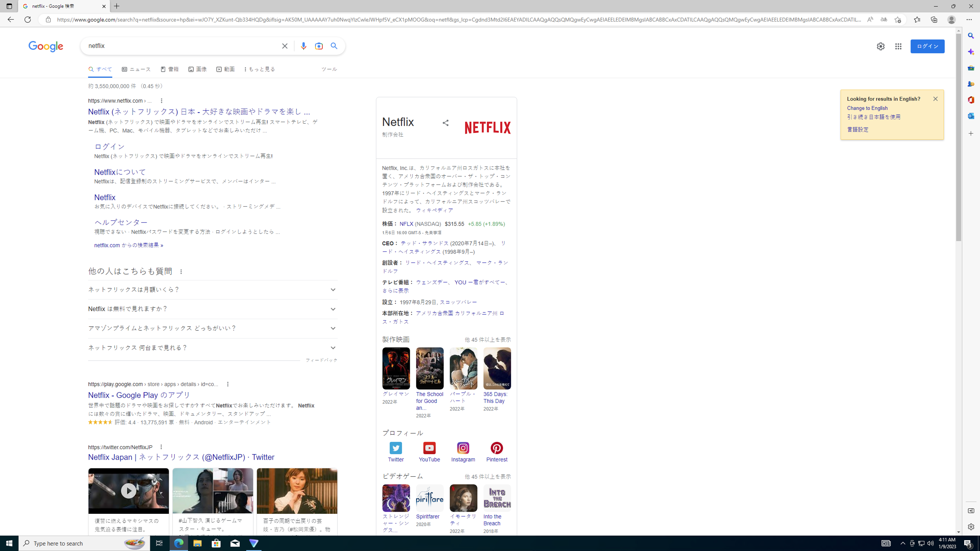Clear the search box text
The image size is (980, 551).
click(x=285, y=46)
